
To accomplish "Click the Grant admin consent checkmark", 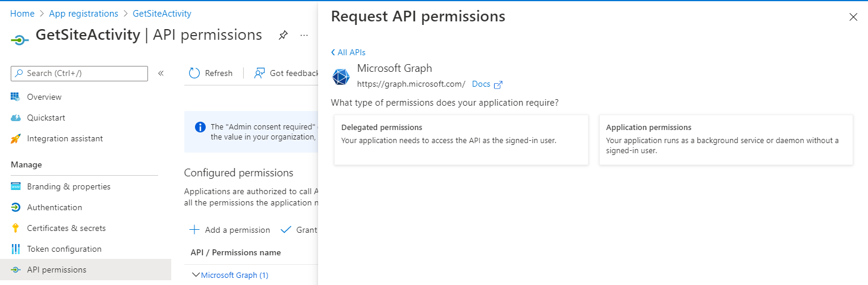I will tap(285, 230).
